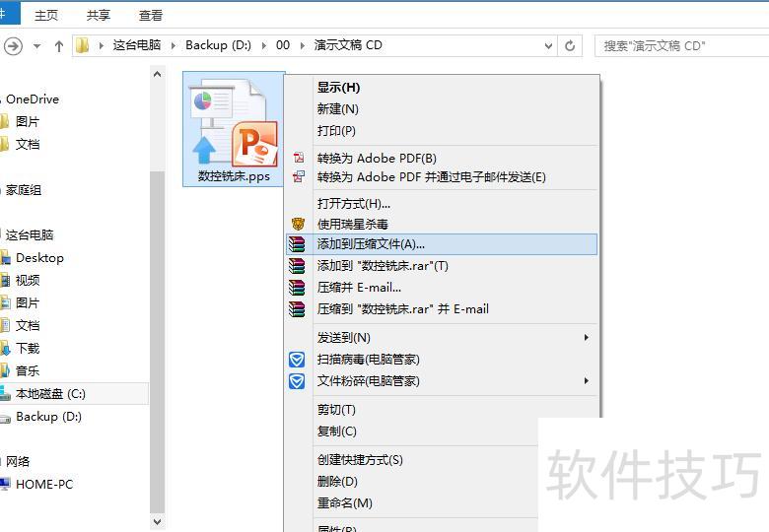Choose 新建(N) from the context menu
Screen dimensions: 769x532
click(x=442, y=108)
